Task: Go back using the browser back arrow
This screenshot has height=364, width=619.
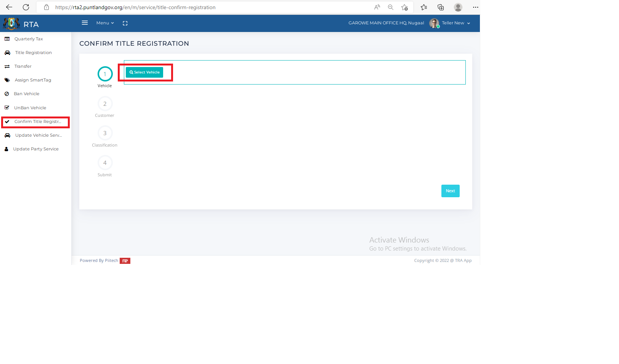Action: click(x=9, y=7)
